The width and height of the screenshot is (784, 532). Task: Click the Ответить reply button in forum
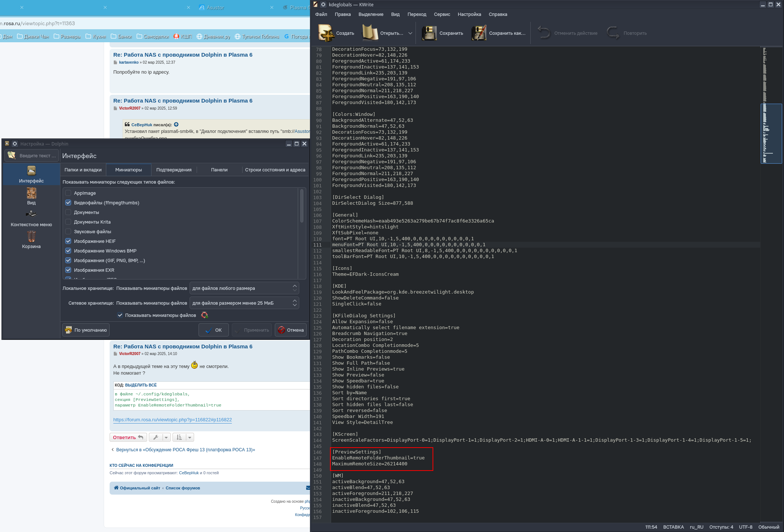pos(128,437)
